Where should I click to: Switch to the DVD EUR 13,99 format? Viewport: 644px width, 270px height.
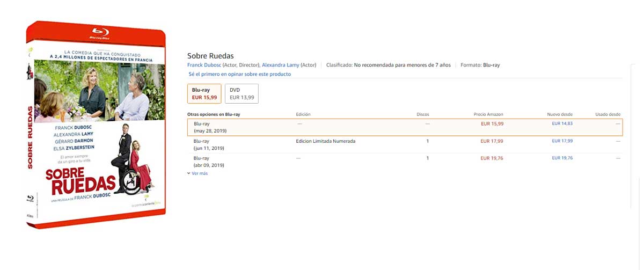pos(241,93)
